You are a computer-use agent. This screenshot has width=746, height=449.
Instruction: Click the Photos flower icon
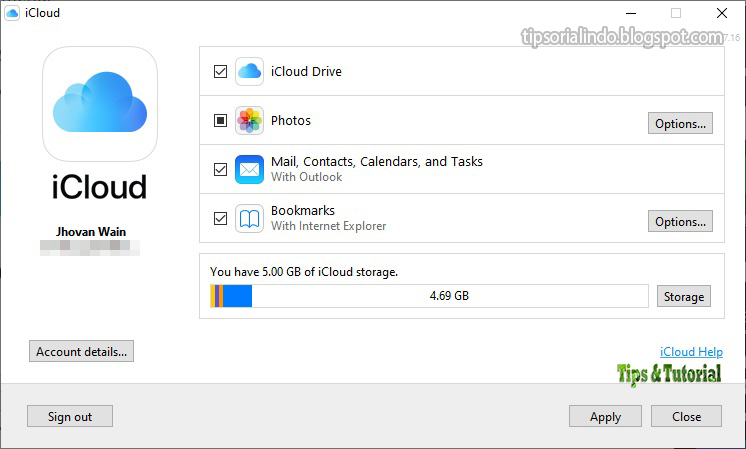click(x=249, y=120)
